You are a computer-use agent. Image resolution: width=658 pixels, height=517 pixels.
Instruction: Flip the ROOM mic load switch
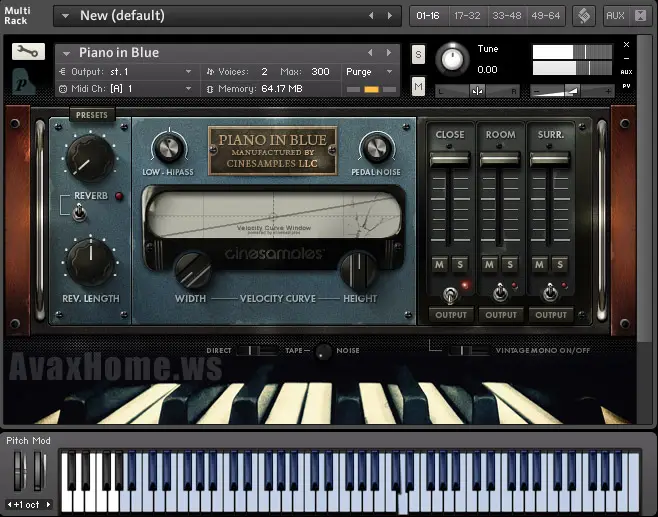[x=500, y=292]
